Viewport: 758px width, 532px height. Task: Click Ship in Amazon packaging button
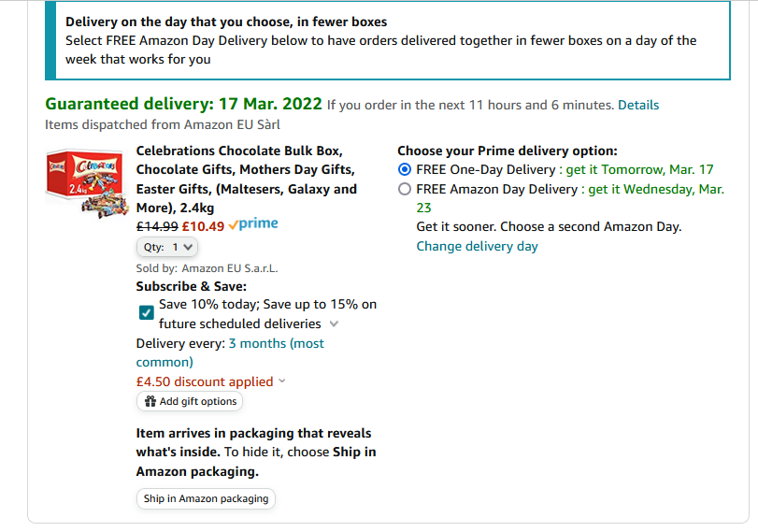(x=206, y=498)
